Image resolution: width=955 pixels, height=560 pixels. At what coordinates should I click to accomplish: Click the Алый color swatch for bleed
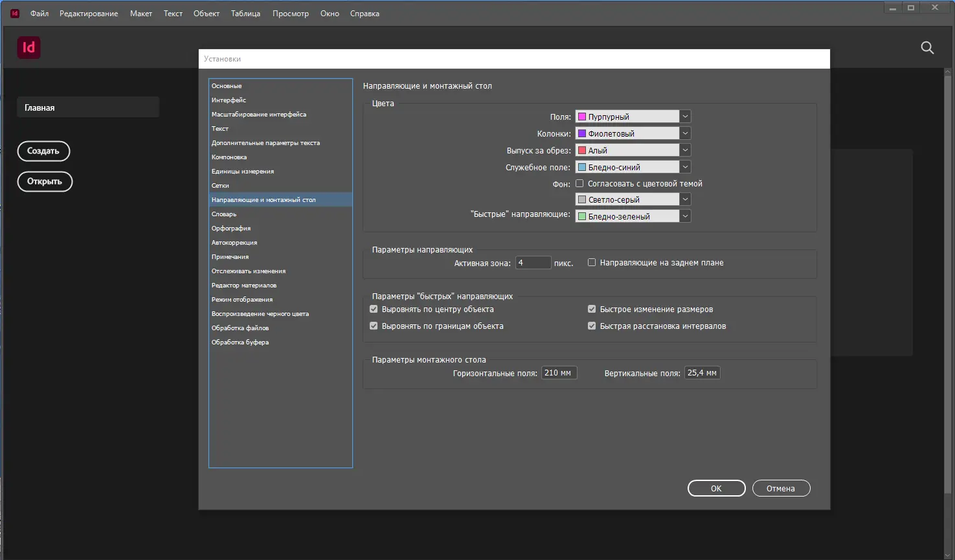point(582,150)
